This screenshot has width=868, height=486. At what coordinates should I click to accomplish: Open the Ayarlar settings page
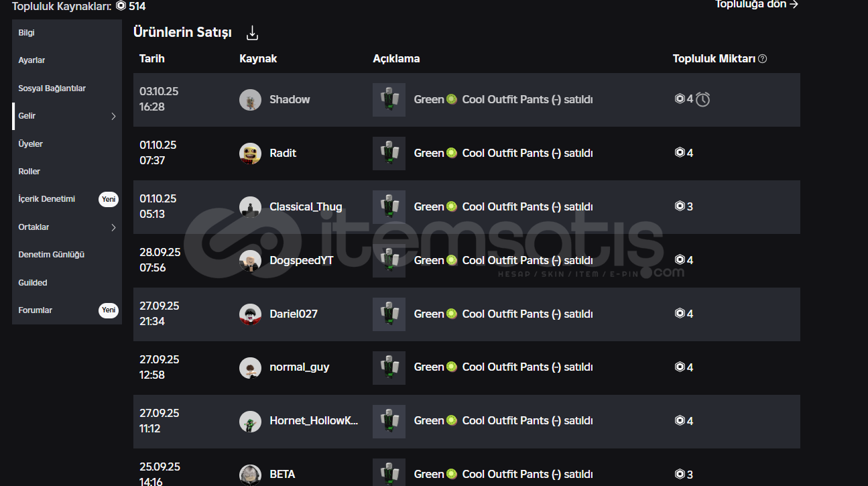pyautogui.click(x=32, y=60)
